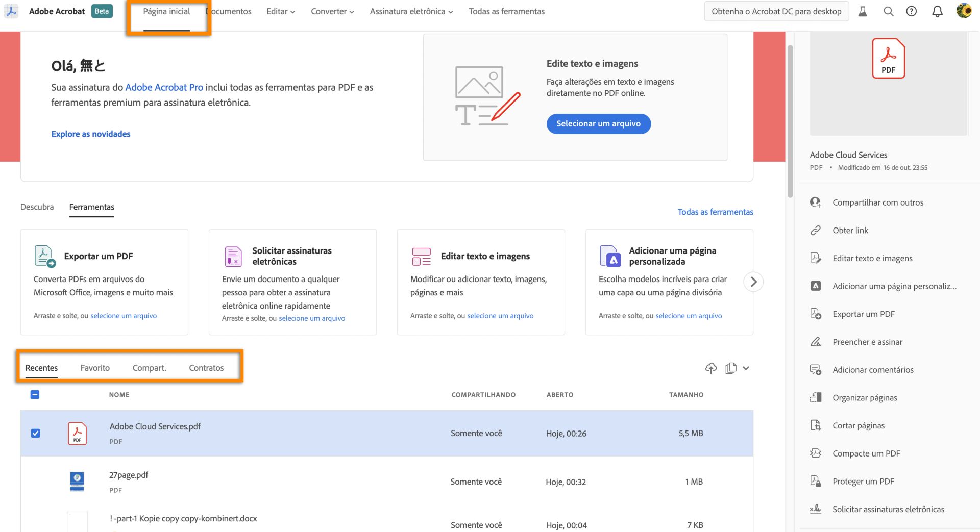Click the copy files icon above the list

(x=731, y=368)
